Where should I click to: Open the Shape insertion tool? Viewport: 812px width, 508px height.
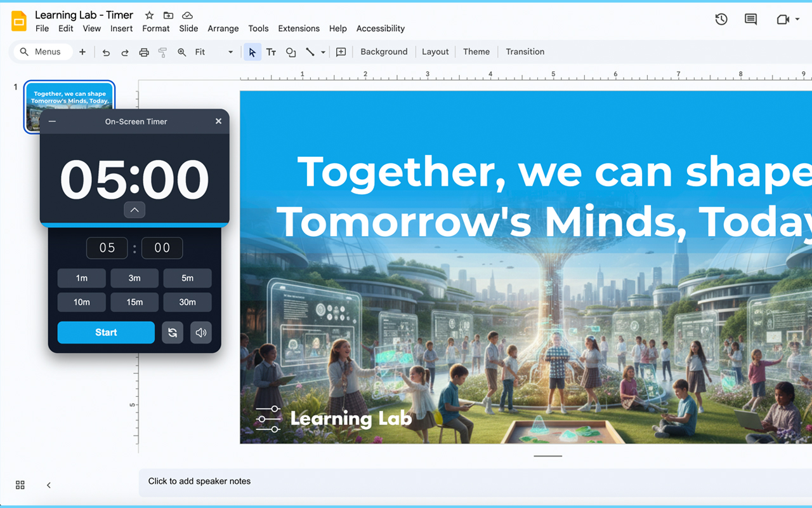[x=291, y=52]
